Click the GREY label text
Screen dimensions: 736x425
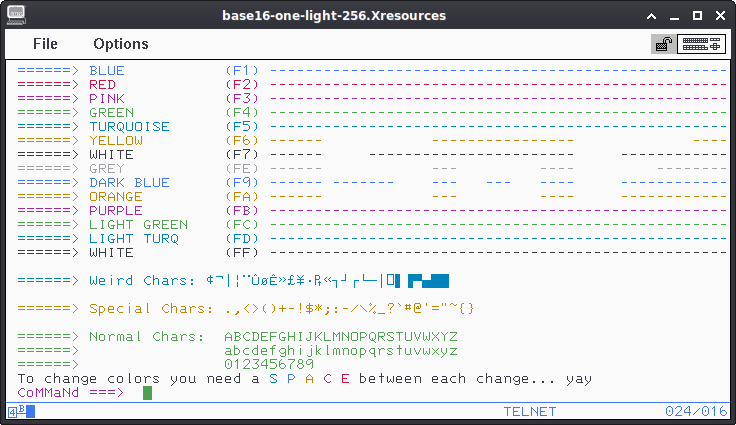point(107,169)
